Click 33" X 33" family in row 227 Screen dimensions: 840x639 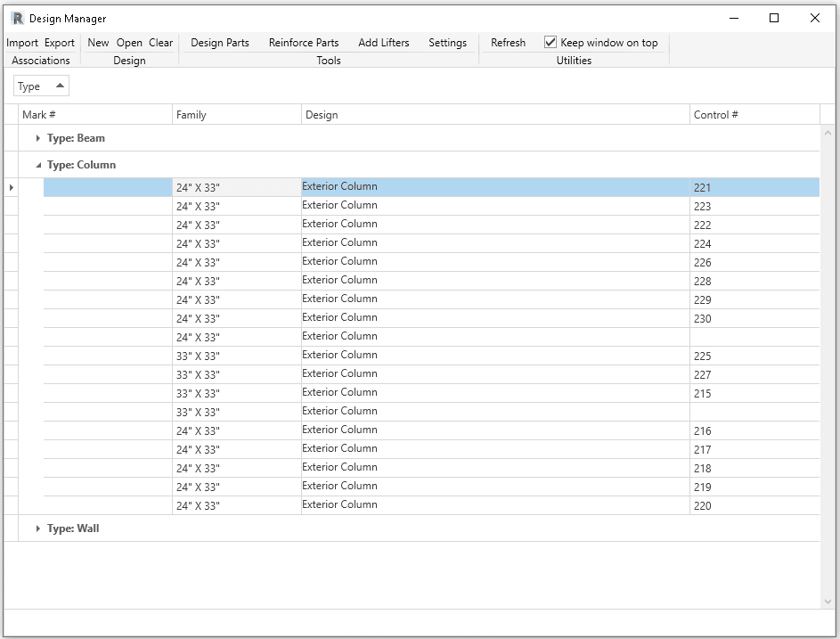click(x=237, y=374)
